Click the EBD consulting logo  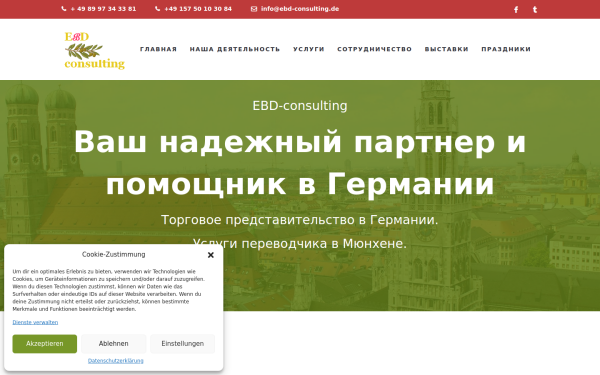coord(95,50)
